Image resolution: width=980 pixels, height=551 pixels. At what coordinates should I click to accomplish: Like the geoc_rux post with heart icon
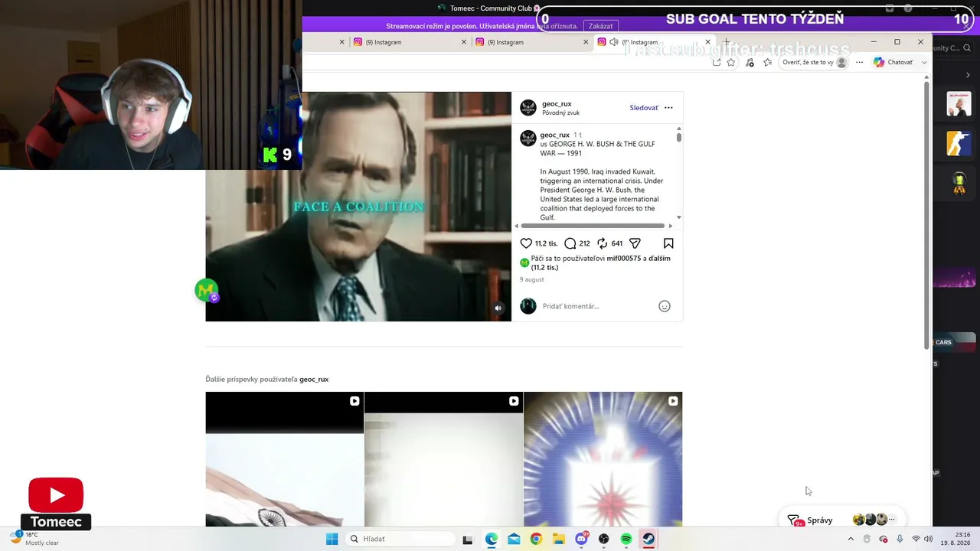tap(526, 243)
